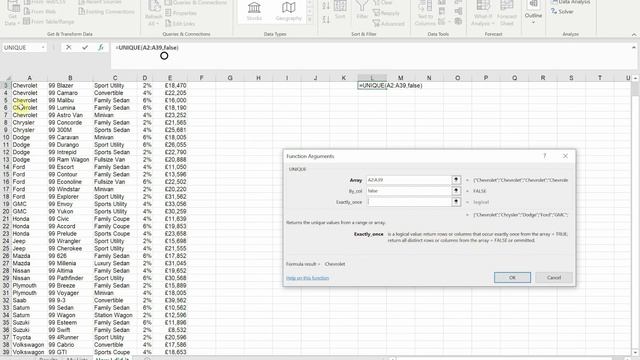
Task: Close the Function Arguments dialog
Action: click(565, 156)
